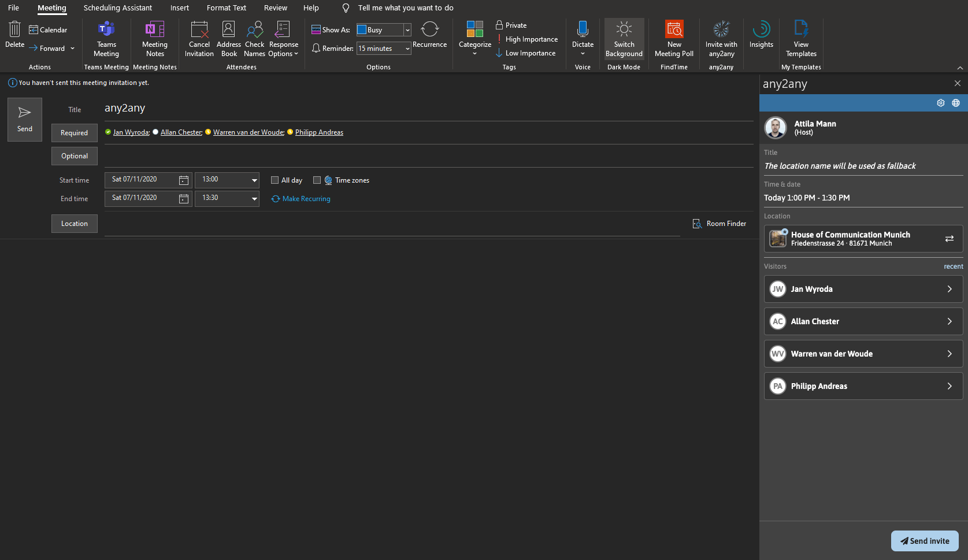Enable the All day event checkbox
Screen dimensions: 968x560
(275, 180)
